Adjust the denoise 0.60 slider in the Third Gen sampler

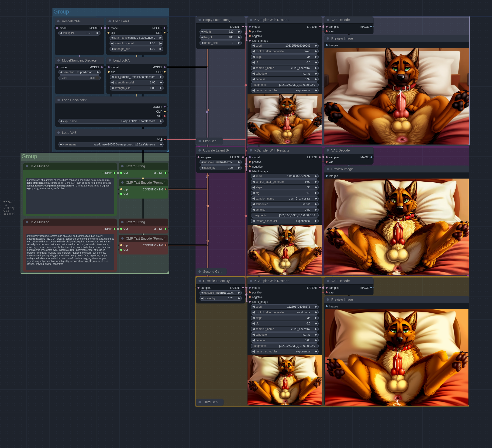(284, 340)
